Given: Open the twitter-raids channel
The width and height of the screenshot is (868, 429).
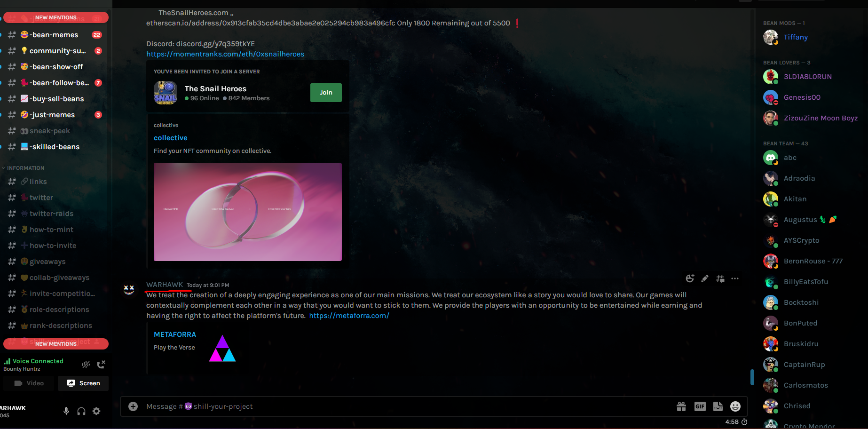Looking at the screenshot, I should (x=56, y=214).
